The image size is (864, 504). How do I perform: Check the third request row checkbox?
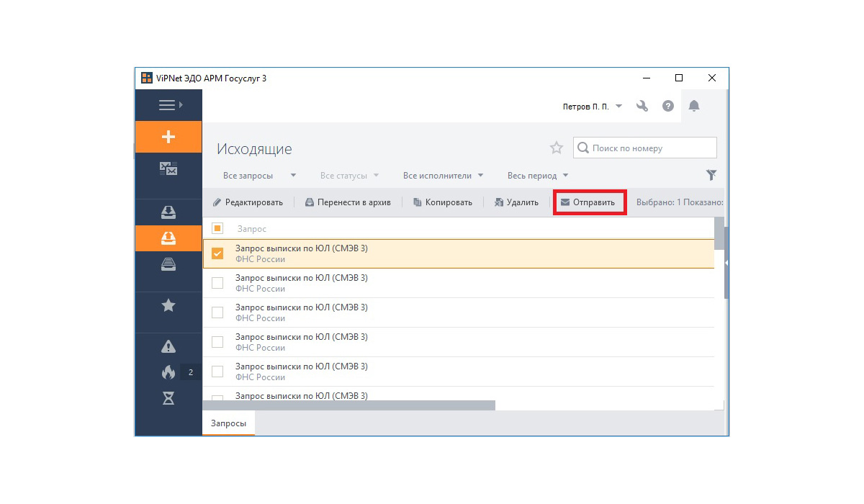tap(217, 312)
